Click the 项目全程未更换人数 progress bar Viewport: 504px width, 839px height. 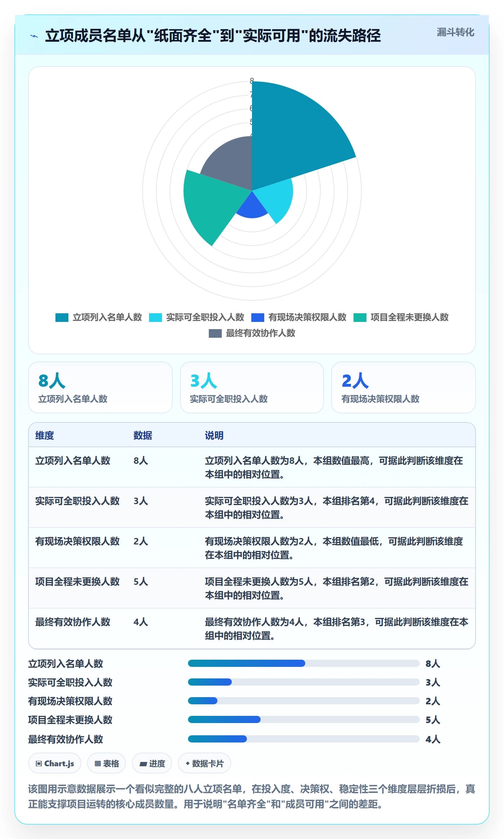coord(304,719)
